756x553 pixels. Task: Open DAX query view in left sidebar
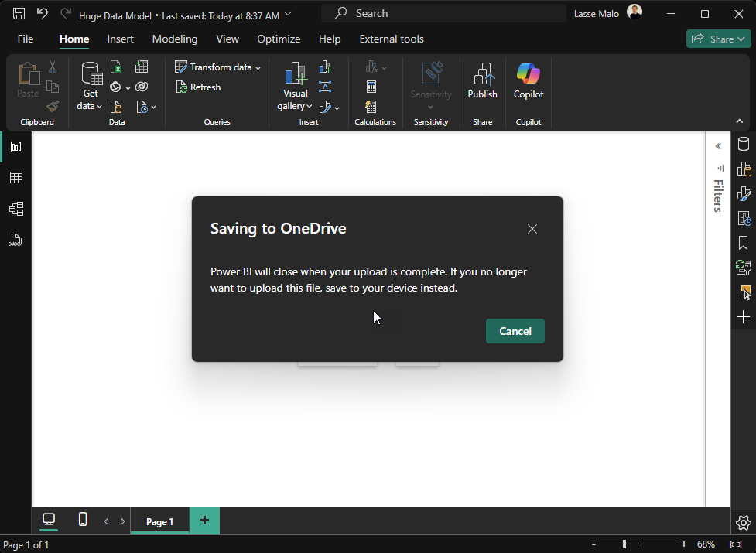(x=15, y=240)
